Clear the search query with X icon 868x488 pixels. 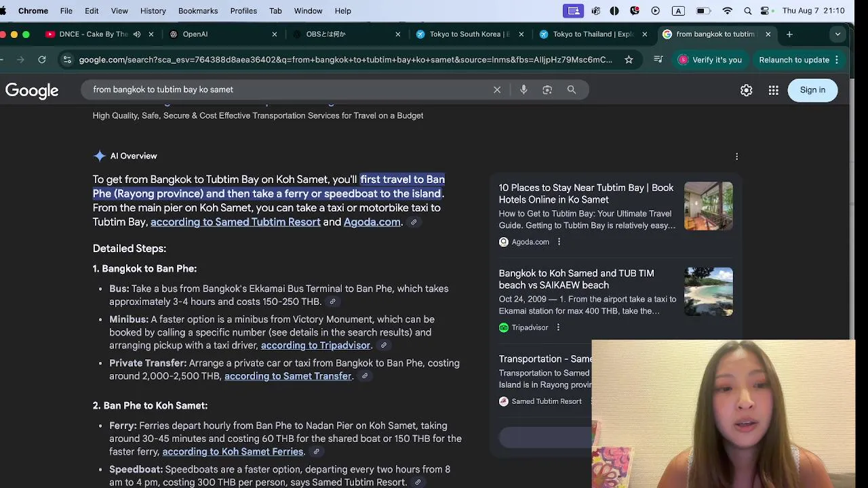pyautogui.click(x=497, y=89)
